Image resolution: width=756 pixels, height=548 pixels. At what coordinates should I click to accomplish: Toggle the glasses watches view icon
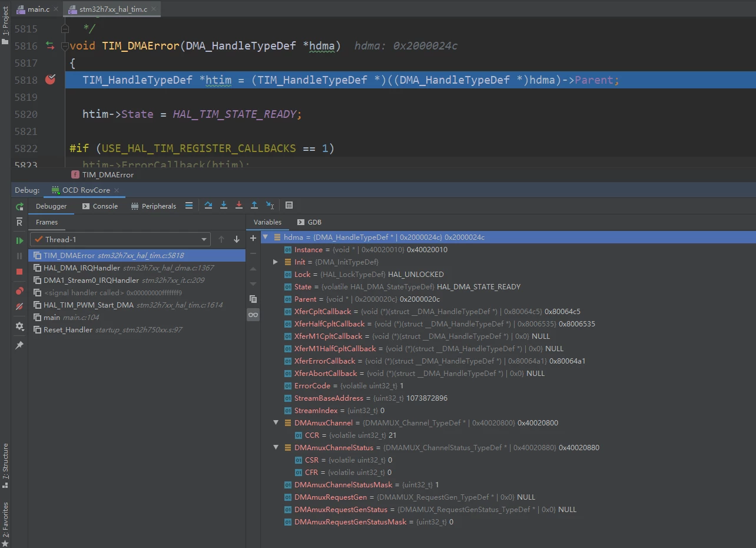[253, 315]
